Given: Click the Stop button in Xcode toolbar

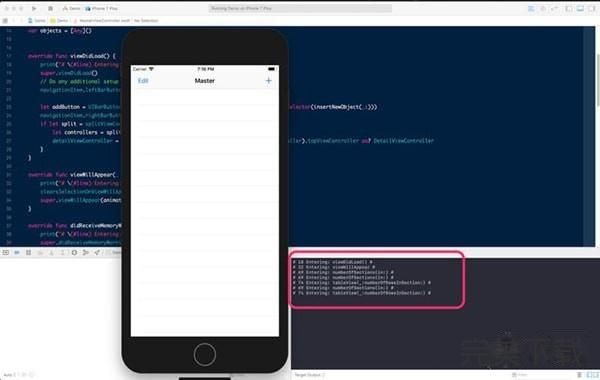Looking at the screenshot, I should (50, 8).
